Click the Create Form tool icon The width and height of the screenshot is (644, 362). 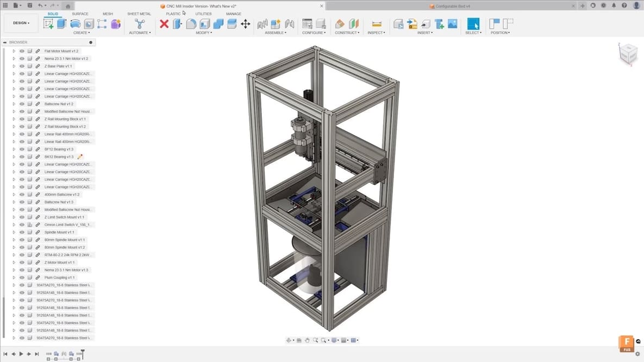116,24
